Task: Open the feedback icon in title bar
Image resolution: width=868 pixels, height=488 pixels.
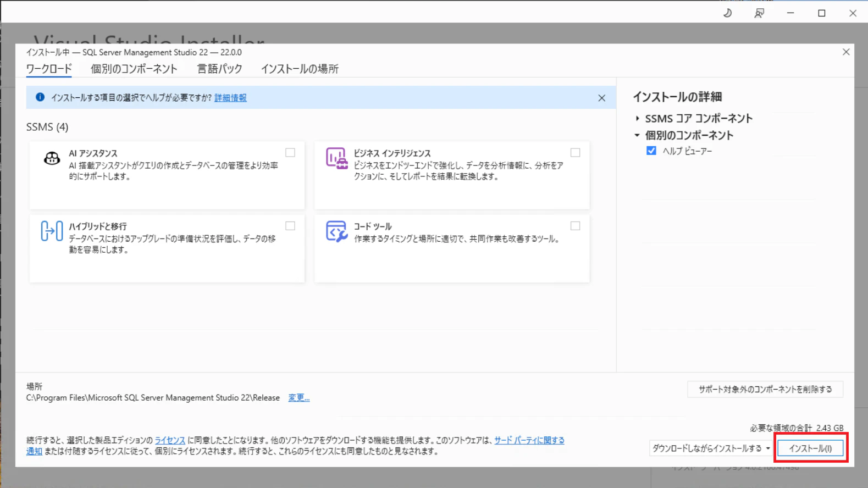Action: pos(759,13)
